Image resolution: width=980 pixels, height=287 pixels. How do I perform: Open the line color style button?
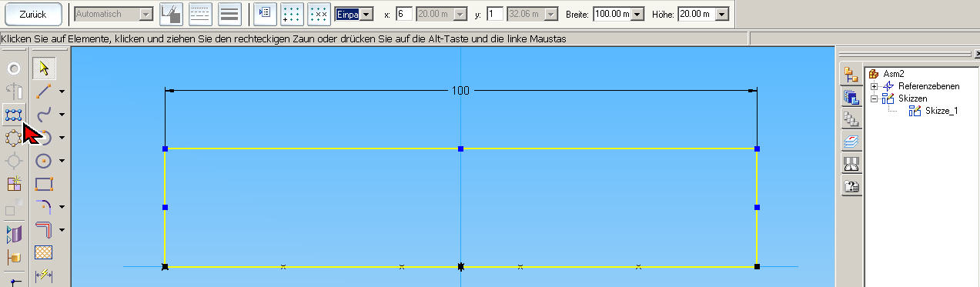tap(171, 14)
